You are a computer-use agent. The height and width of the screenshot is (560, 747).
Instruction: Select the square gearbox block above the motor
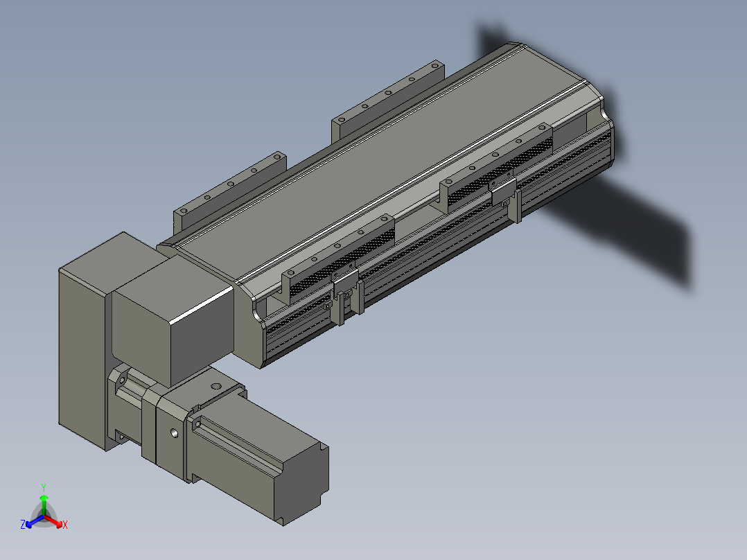(x=173, y=320)
